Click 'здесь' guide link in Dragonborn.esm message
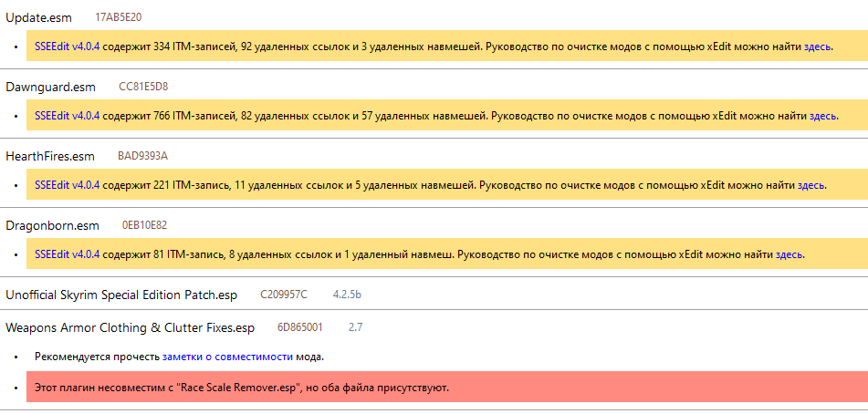The image size is (868, 414). (x=790, y=254)
